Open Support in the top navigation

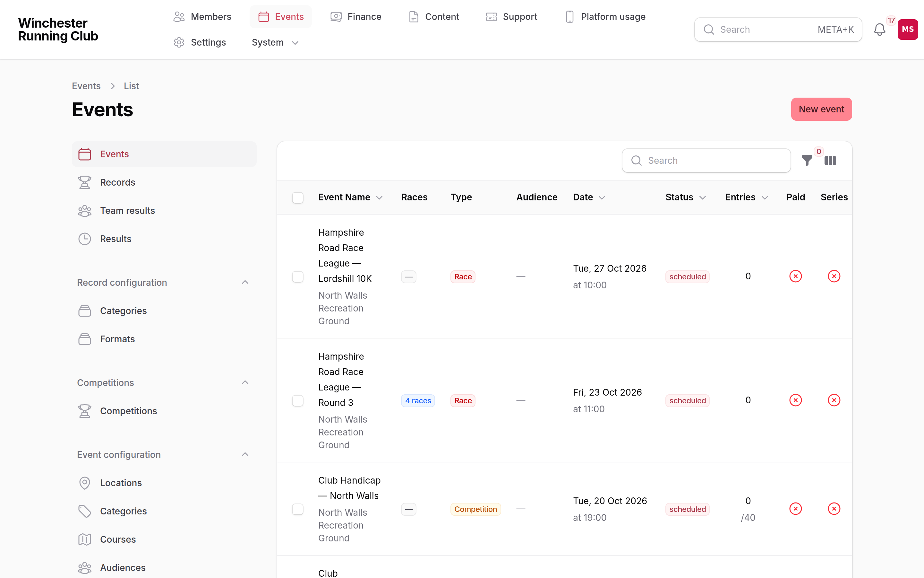tap(511, 17)
